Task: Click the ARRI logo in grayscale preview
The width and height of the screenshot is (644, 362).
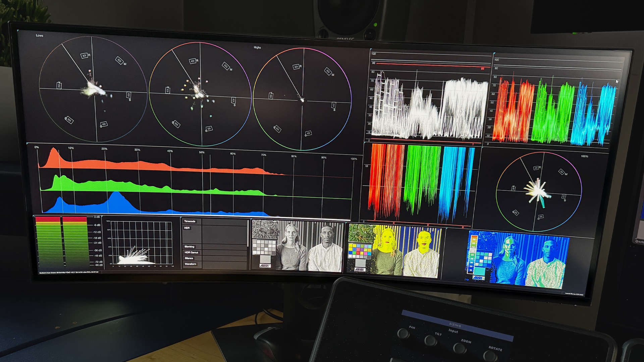Action: tap(265, 265)
